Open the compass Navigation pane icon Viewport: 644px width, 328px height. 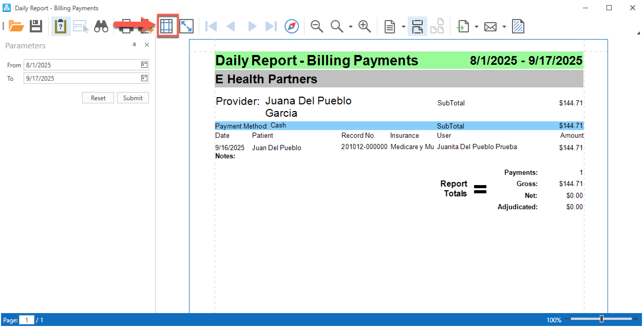tap(291, 26)
